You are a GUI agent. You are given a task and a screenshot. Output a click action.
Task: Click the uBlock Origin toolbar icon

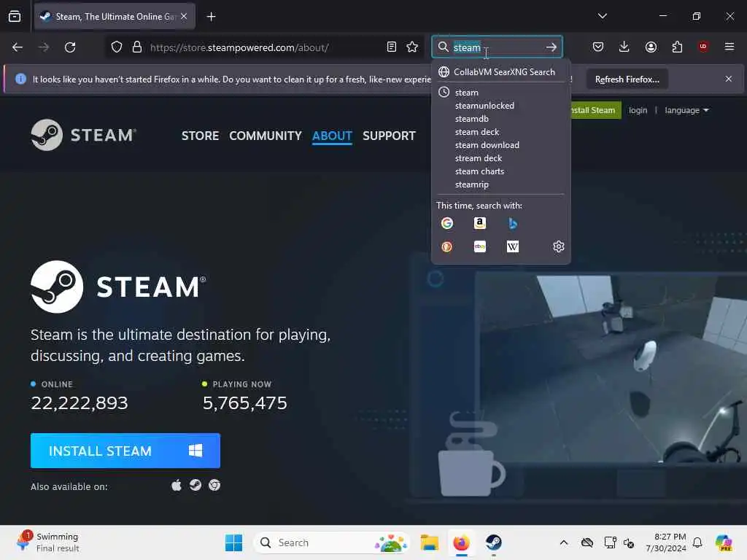coord(703,46)
